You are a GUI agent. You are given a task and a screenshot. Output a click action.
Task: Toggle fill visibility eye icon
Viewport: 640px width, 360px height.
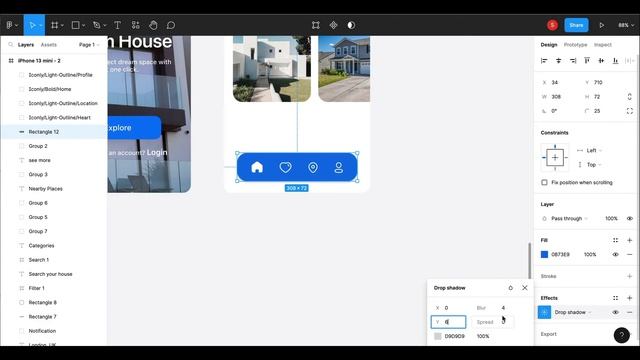(616, 254)
